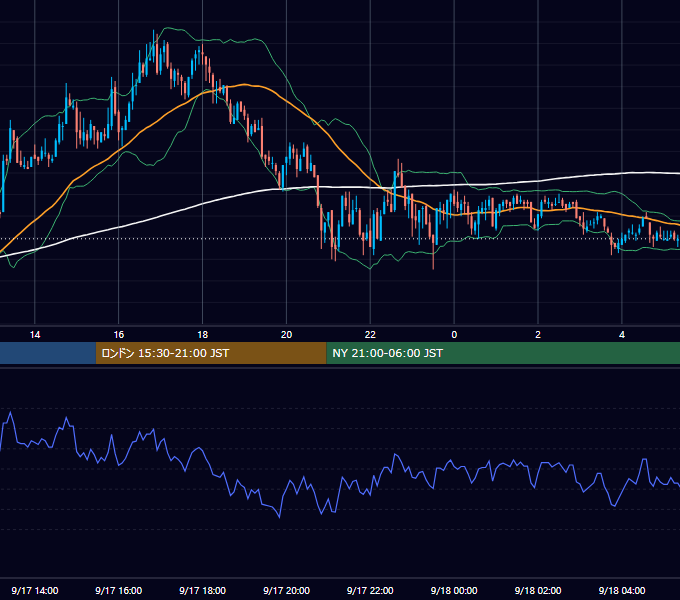Click the blue session bar before ロンドン

pos(48,353)
